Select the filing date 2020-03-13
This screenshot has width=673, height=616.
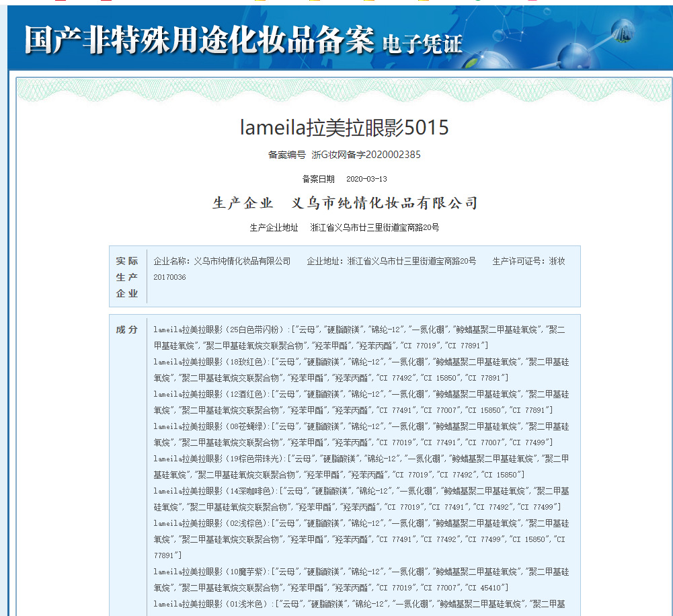(366, 179)
